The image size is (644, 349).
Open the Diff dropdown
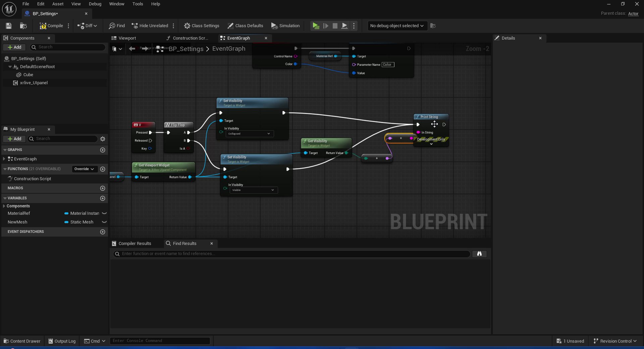[87, 26]
